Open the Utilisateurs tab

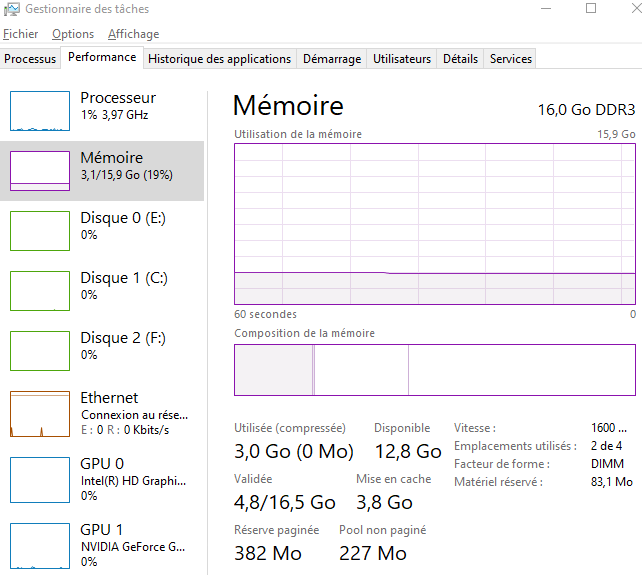402,59
